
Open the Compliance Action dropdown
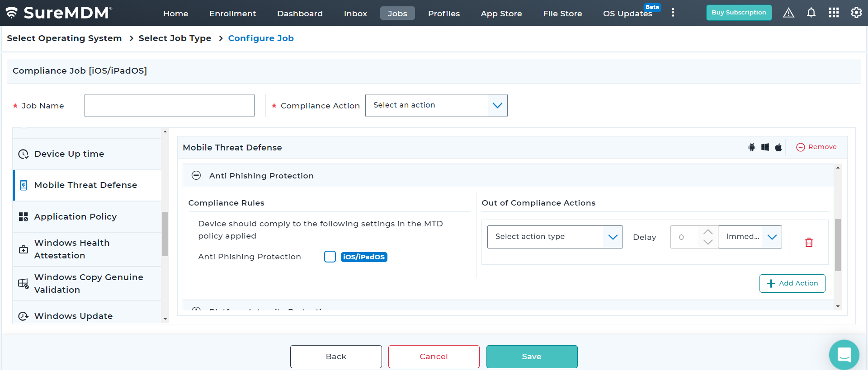pyautogui.click(x=436, y=105)
